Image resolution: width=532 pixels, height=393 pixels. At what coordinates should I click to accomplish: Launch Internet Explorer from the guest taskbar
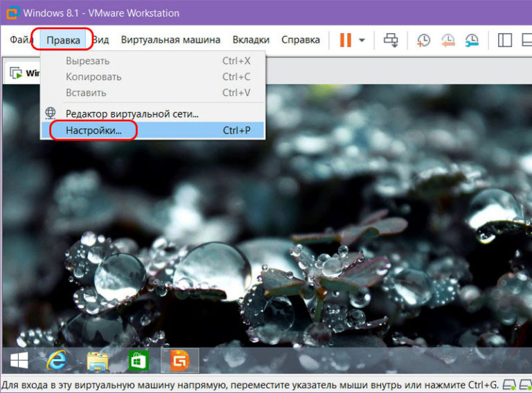point(57,360)
